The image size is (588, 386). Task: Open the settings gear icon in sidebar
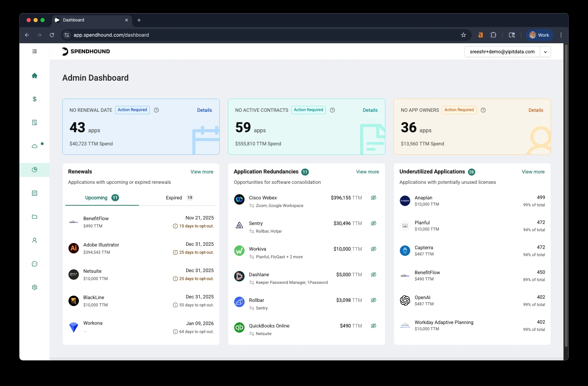click(x=35, y=287)
